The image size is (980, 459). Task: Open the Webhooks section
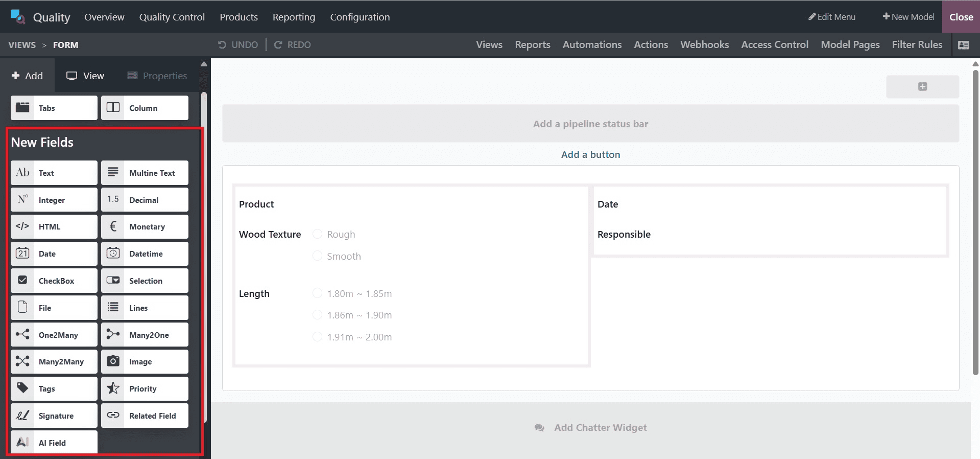704,44
